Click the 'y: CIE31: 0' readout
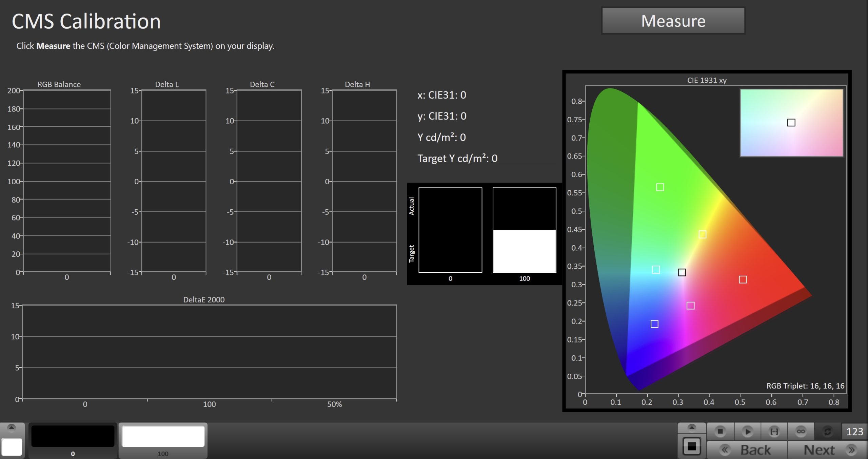The height and width of the screenshot is (459, 868). (x=442, y=116)
